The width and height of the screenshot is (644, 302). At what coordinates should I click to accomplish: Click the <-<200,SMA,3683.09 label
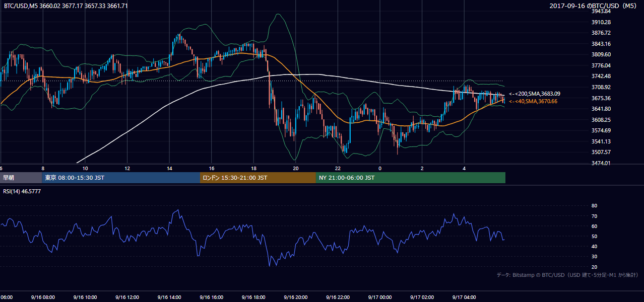pyautogui.click(x=535, y=94)
